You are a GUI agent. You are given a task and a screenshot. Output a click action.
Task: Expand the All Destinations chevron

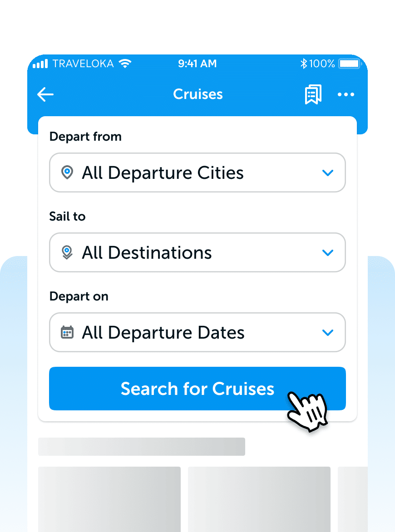click(x=327, y=253)
